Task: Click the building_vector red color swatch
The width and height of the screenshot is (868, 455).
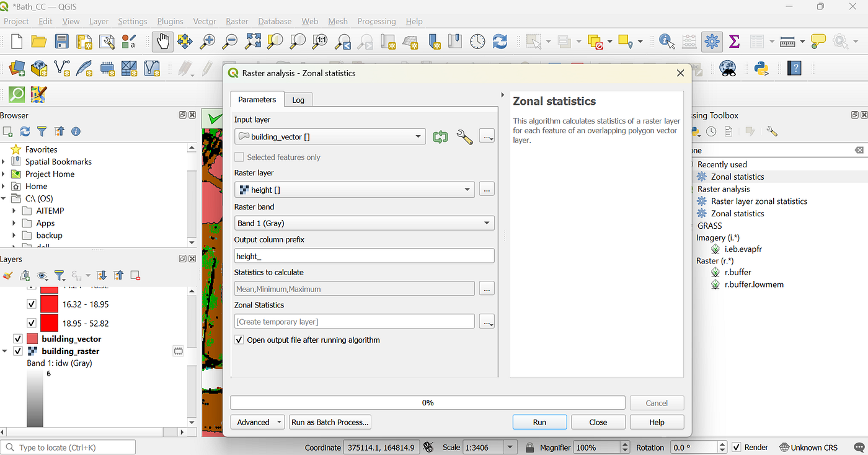Action: tap(32, 338)
